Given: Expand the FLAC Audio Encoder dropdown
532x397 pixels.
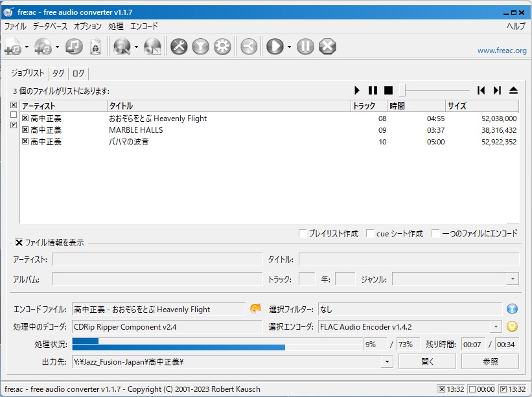Looking at the screenshot, I should [496, 327].
